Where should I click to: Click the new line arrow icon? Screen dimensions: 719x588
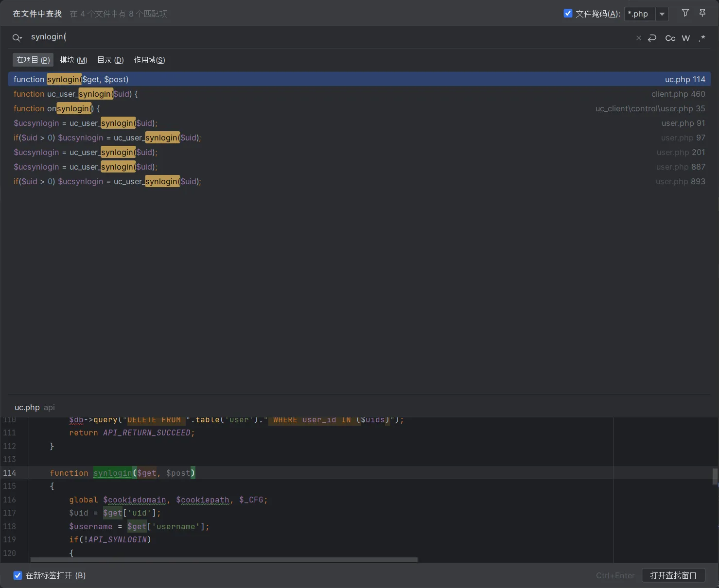(652, 38)
